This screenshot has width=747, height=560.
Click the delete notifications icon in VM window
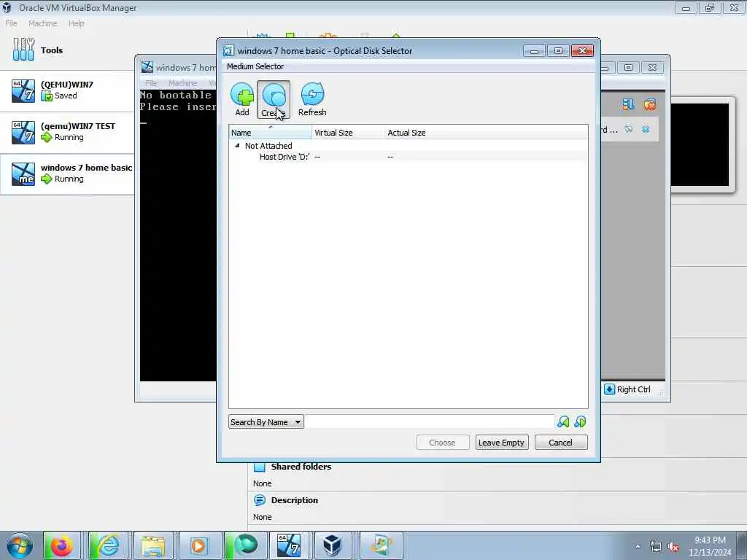pyautogui.click(x=649, y=104)
